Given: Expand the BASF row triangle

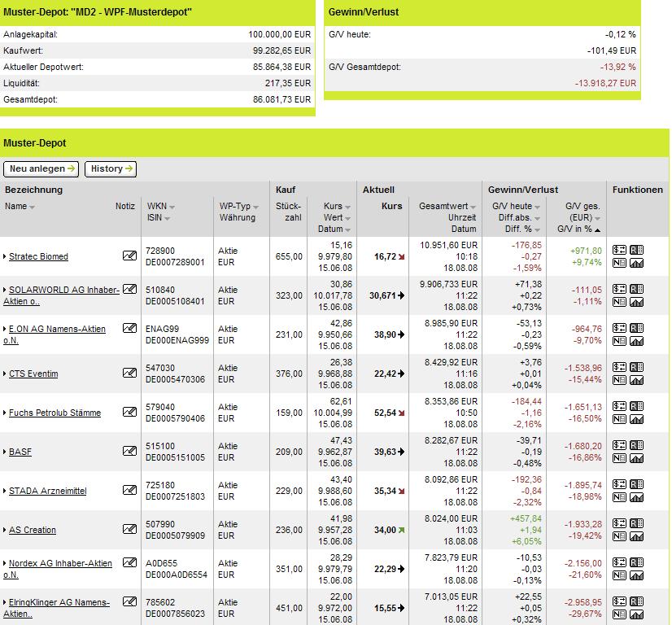Looking at the screenshot, I should [5, 452].
